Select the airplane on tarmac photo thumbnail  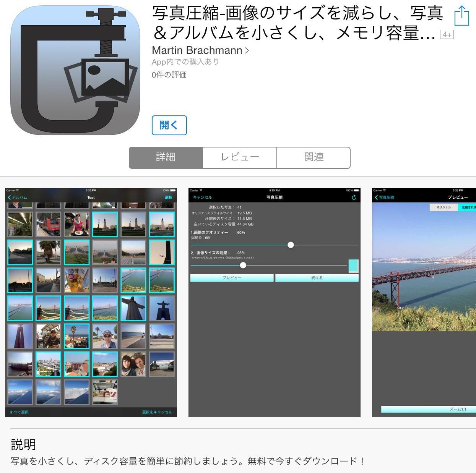point(162,364)
